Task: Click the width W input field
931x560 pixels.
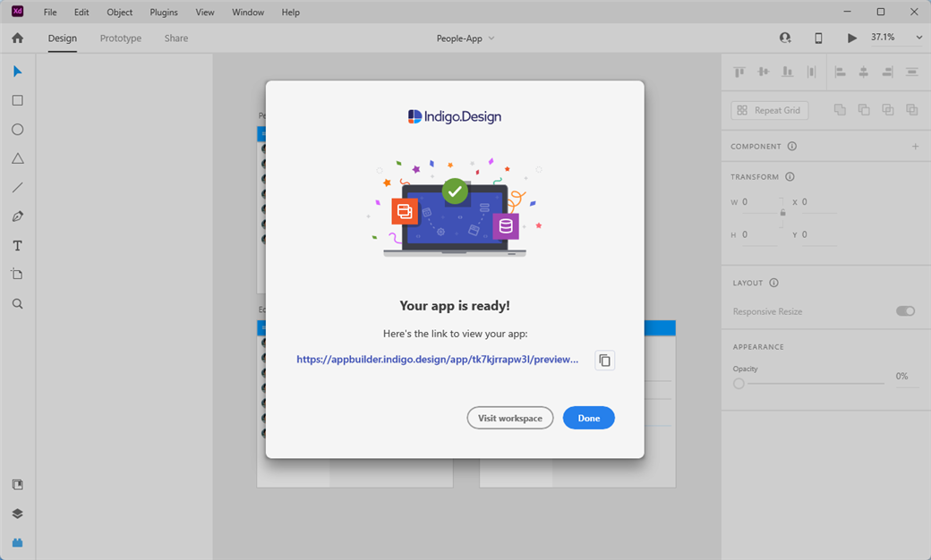Action: click(x=758, y=202)
